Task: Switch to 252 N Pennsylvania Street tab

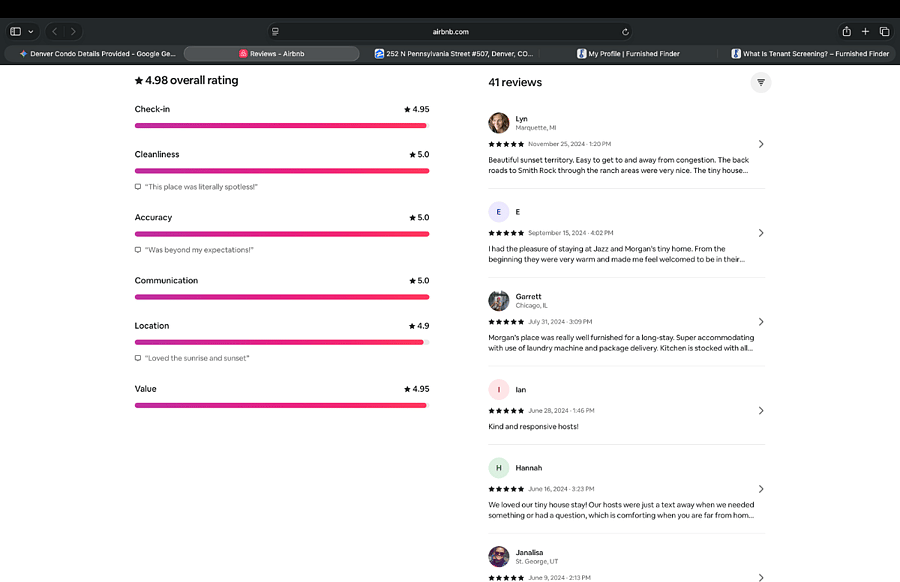Action: [453, 53]
